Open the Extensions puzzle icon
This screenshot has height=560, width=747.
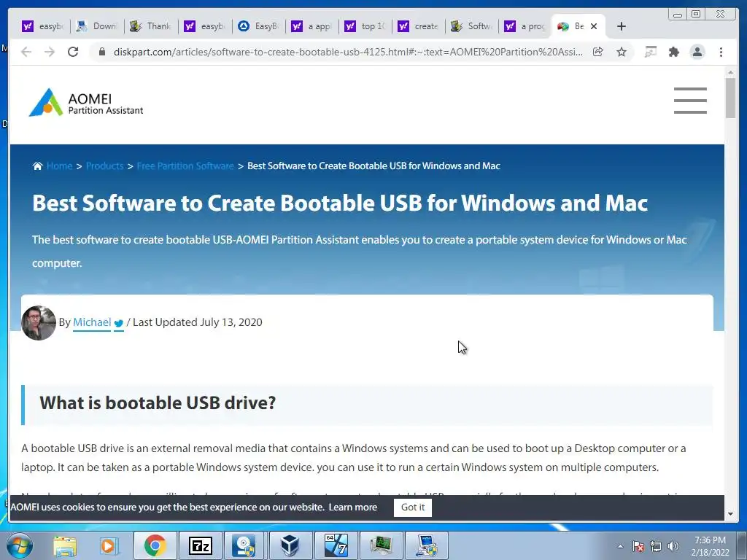coord(673,52)
